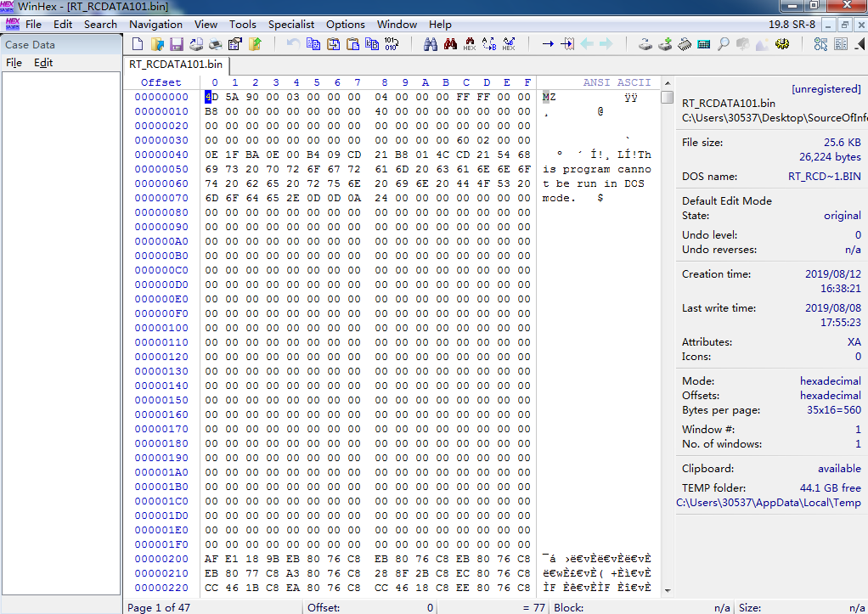868x614 pixels.
Task: Click the Undo arrow icon
Action: [x=293, y=44]
